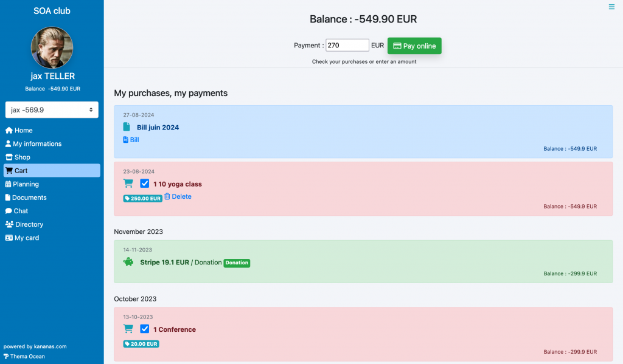Open the hamburger menu icon top right
This screenshot has height=364, width=623.
(x=611, y=7)
